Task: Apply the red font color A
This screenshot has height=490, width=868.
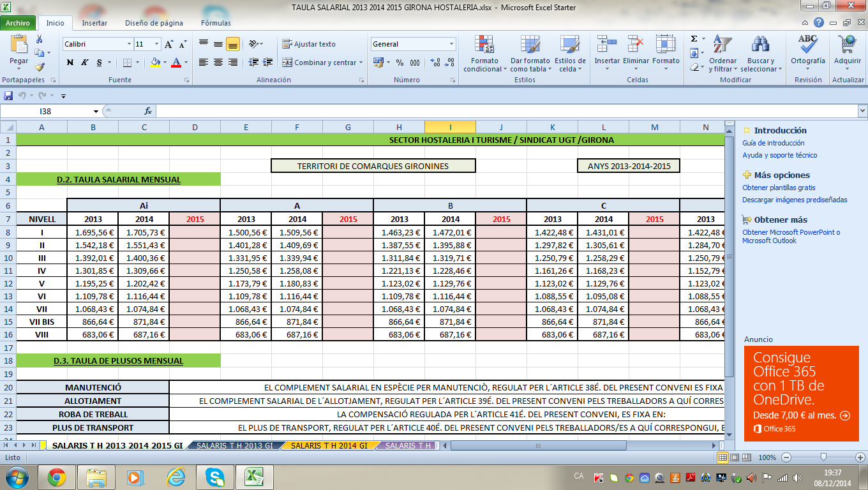Action: [177, 63]
